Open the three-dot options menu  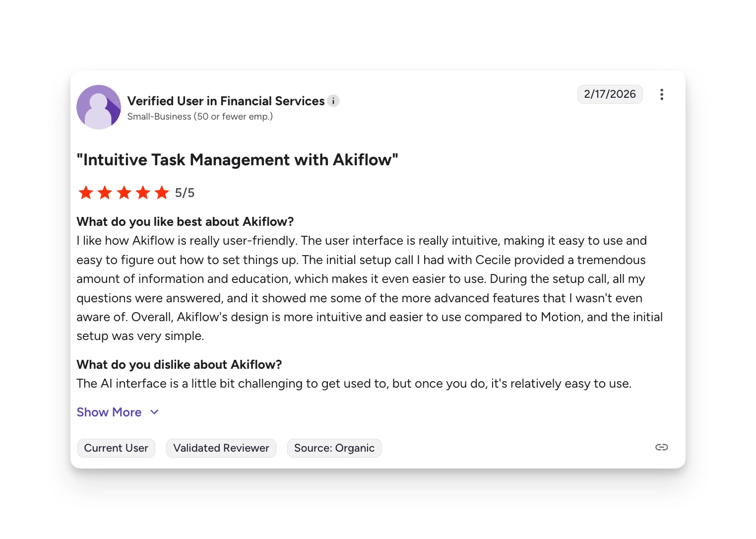(x=662, y=94)
